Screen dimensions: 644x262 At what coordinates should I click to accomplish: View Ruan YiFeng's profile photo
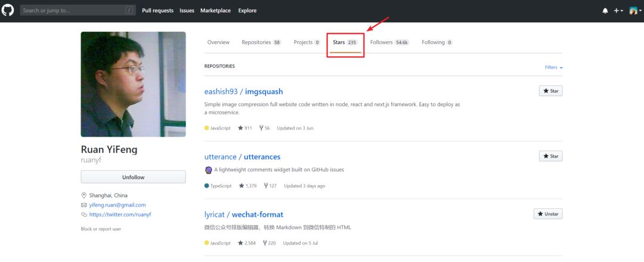133,84
